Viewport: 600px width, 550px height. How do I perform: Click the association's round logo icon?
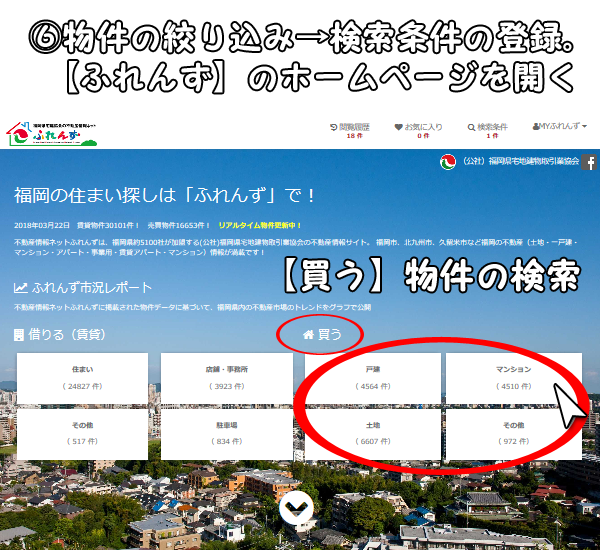pos(448,162)
